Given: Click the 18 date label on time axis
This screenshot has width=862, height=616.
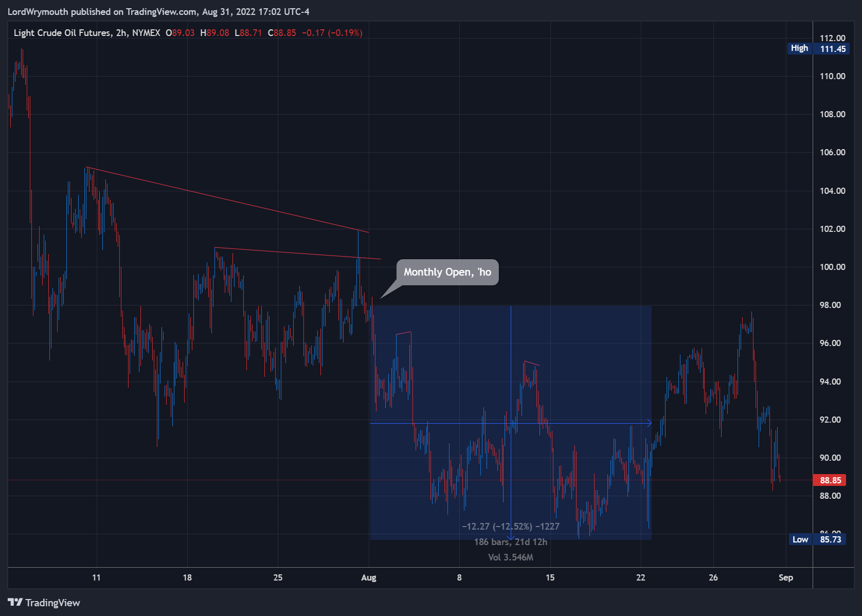Looking at the screenshot, I should (187, 577).
